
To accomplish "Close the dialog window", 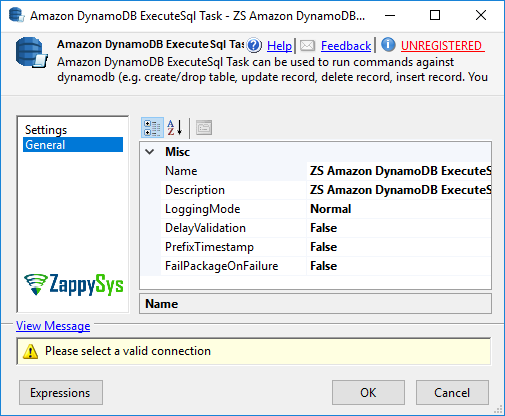I will (481, 15).
